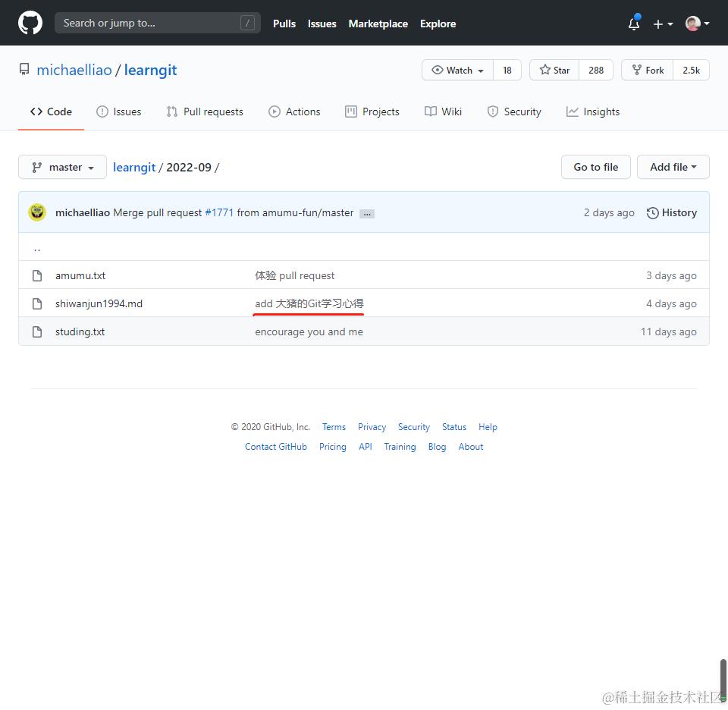Switch to the Pull requests tab
The height and width of the screenshot is (710, 728).
tap(205, 112)
